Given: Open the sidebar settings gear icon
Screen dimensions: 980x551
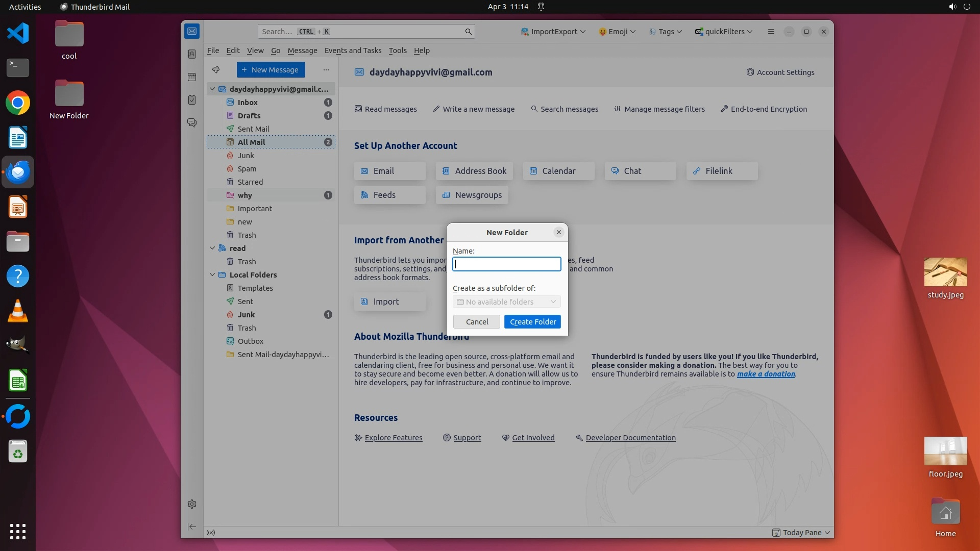Looking at the screenshot, I should 192,504.
